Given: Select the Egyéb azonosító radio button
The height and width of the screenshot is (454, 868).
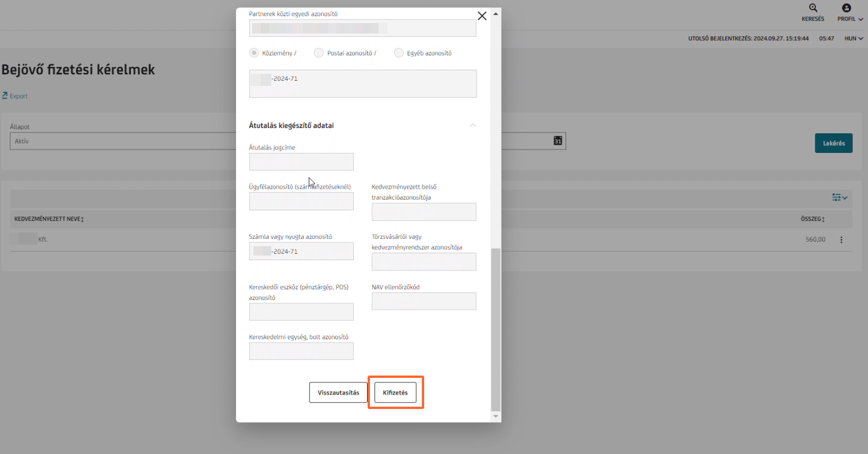Looking at the screenshot, I should point(398,53).
